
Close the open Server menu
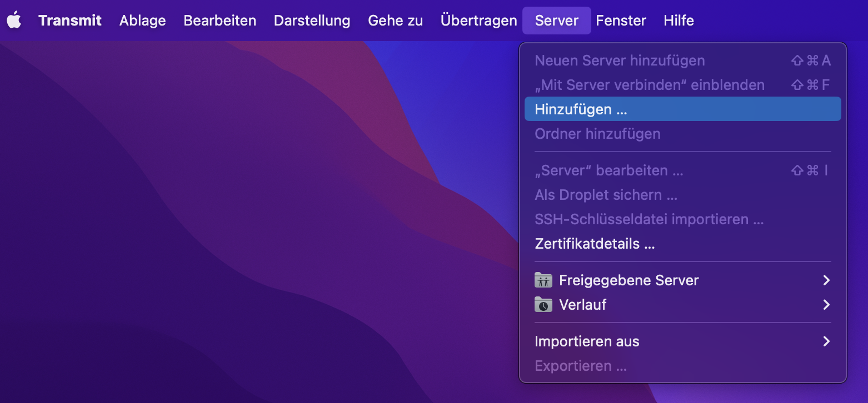coord(557,21)
